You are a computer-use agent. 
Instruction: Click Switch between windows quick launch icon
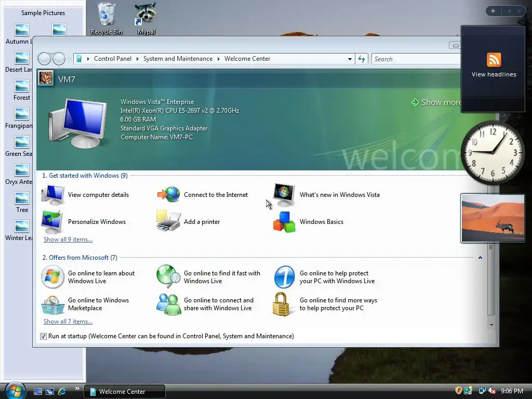pos(50,391)
